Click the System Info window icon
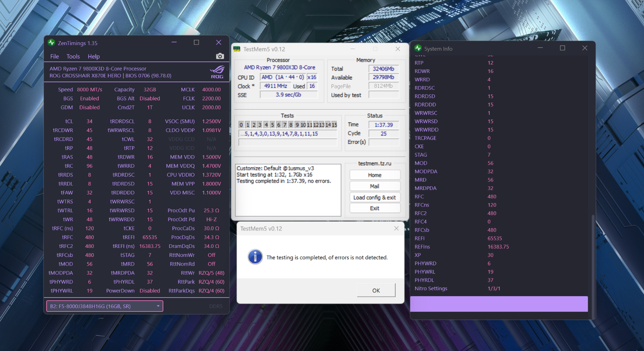644x351 pixels. (418, 48)
